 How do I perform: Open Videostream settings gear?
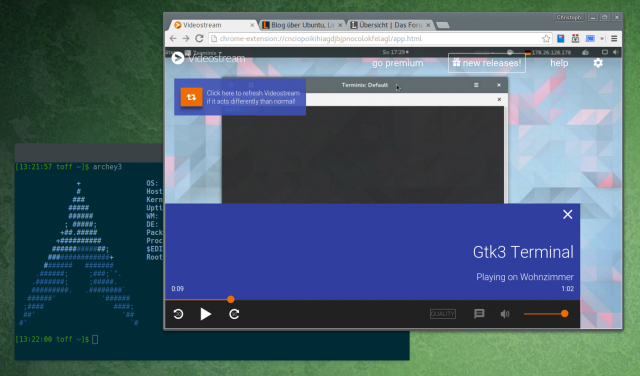pyautogui.click(x=598, y=63)
